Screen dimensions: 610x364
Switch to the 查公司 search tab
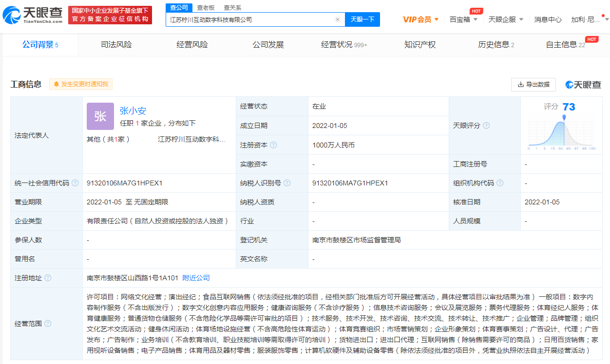[179, 8]
